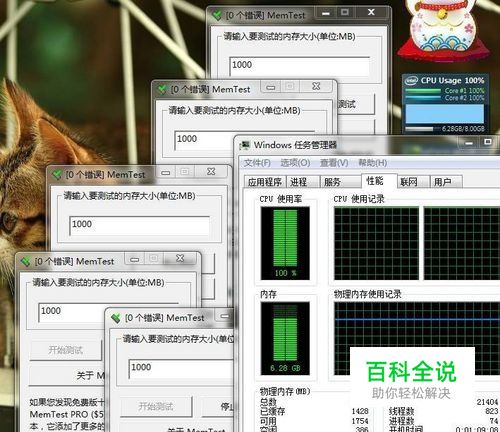Image resolution: width=500 pixels, height=432 pixels.
Task: Click the CPU 使用率 gauge showing 100 %
Action: coord(285,243)
